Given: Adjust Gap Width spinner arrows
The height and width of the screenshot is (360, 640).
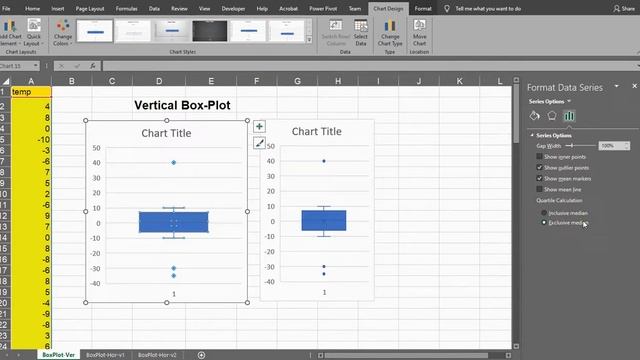Looking at the screenshot, I should 627,146.
